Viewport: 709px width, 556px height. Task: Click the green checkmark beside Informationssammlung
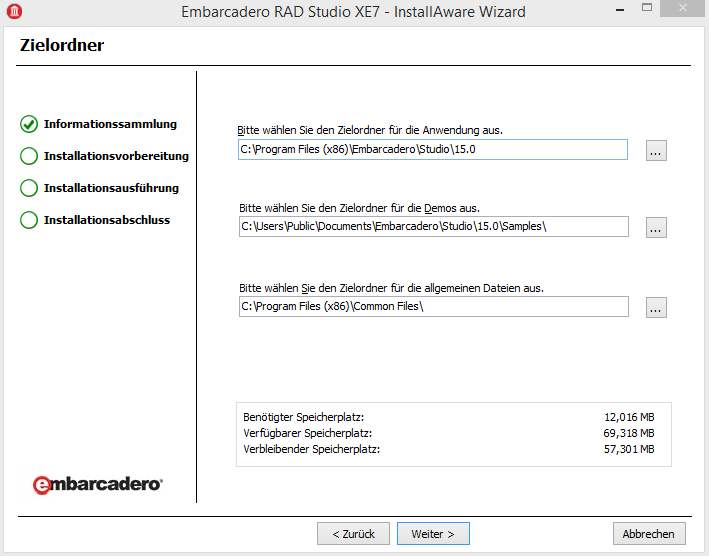pyautogui.click(x=29, y=124)
